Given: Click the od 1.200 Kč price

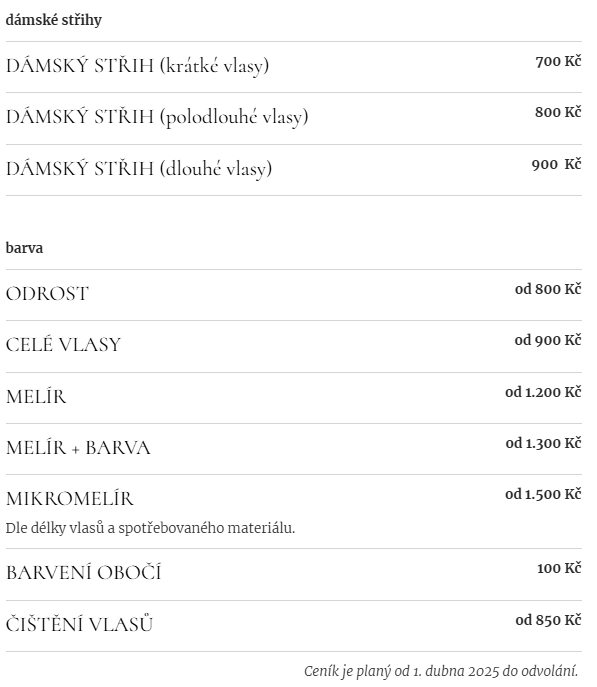Looking at the screenshot, I should click(x=543, y=392).
